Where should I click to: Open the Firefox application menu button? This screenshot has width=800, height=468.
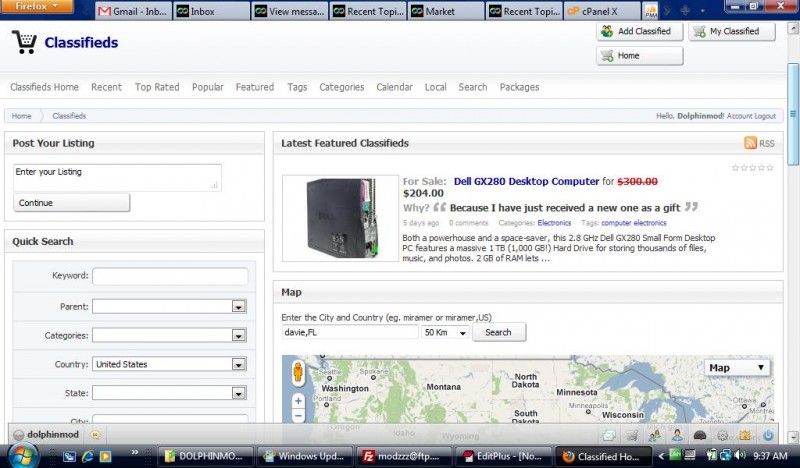pos(37,6)
